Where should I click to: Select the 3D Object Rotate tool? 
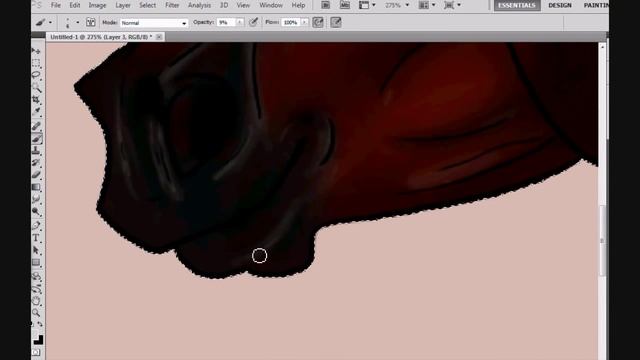pyautogui.click(x=36, y=276)
